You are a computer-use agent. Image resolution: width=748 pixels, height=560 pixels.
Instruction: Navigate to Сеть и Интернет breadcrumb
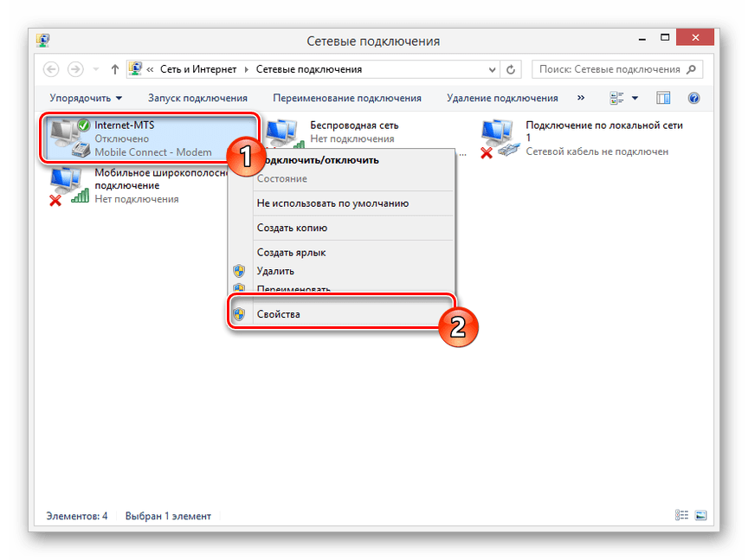[x=198, y=69]
